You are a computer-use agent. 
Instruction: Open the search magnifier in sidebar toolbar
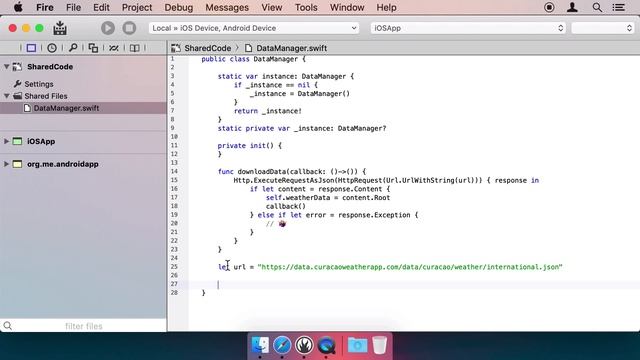point(73,48)
